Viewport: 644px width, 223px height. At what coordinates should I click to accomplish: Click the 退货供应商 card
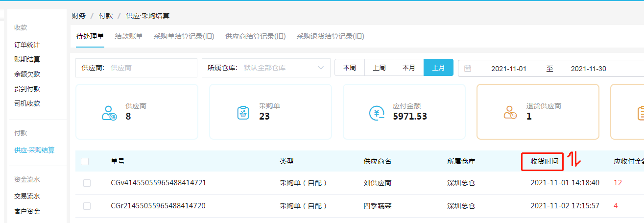click(x=538, y=112)
